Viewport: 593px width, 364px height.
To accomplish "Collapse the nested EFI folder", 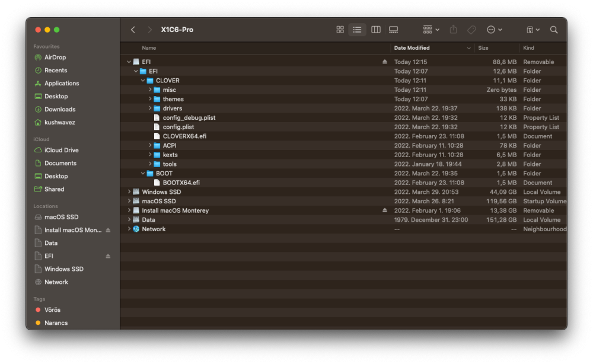I will click(136, 71).
